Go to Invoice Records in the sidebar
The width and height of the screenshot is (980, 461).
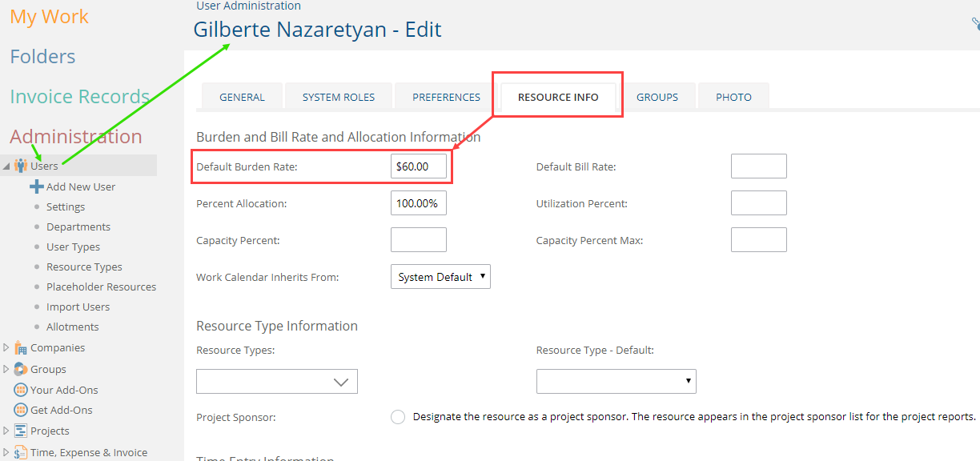pos(79,96)
